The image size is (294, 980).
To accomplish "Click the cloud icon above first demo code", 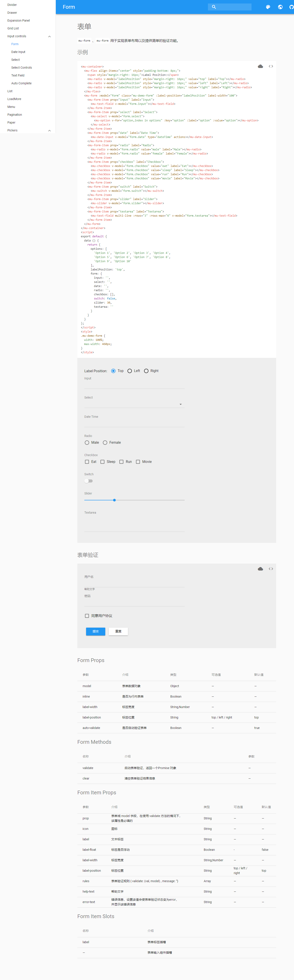I will 260,66.
